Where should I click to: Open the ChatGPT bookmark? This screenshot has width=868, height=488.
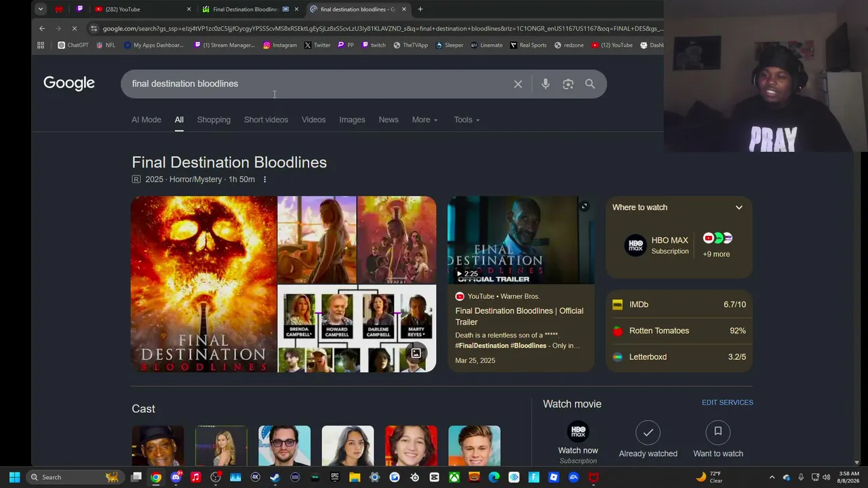click(73, 45)
